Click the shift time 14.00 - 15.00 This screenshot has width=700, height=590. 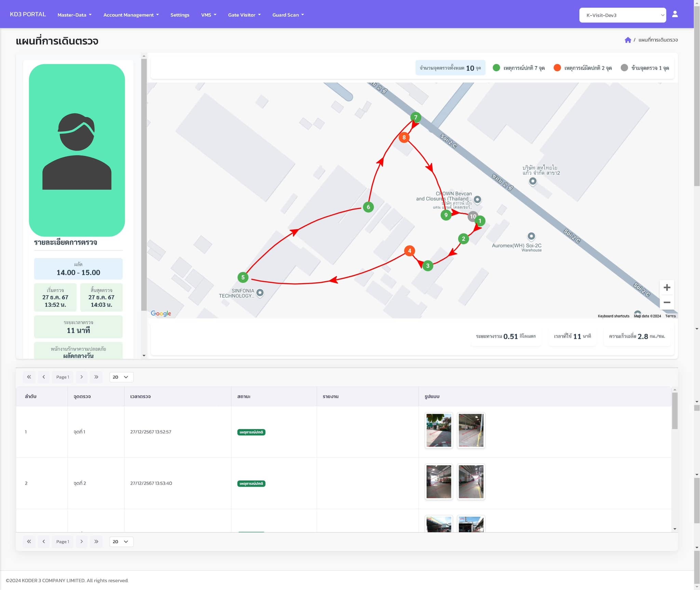(78, 272)
